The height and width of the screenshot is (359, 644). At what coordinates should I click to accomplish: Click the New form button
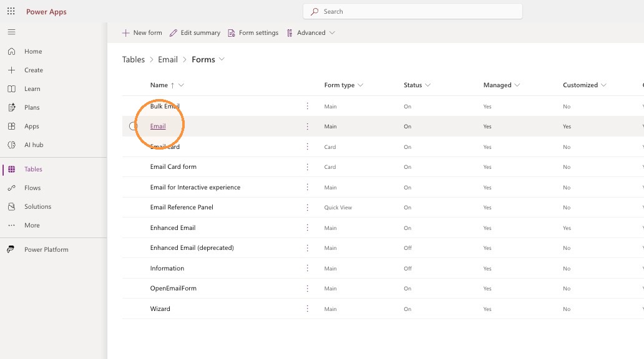pos(142,33)
